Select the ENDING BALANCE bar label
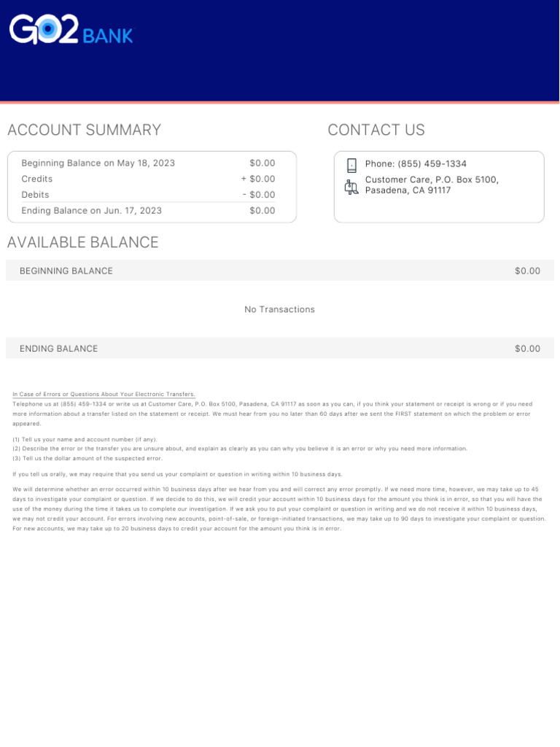560x747 pixels. [x=58, y=349]
